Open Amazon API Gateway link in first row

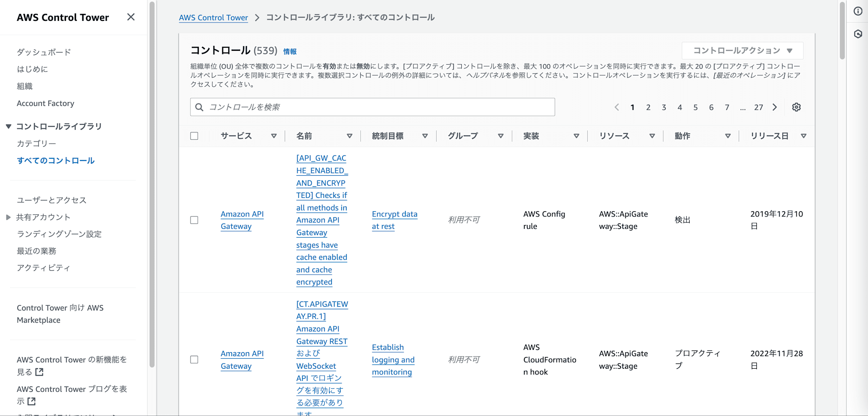point(242,220)
